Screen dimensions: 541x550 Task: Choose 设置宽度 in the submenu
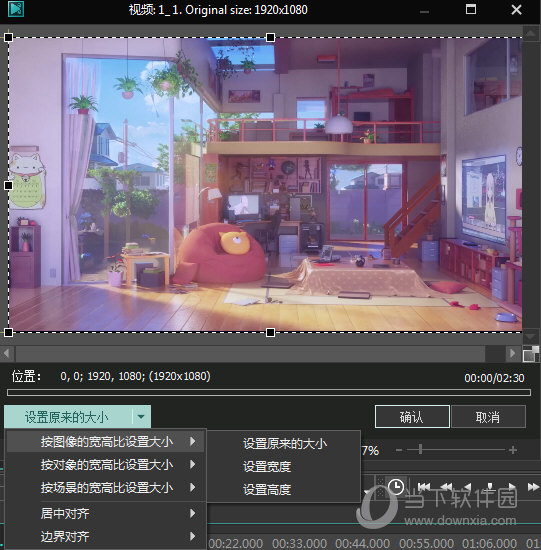285,467
